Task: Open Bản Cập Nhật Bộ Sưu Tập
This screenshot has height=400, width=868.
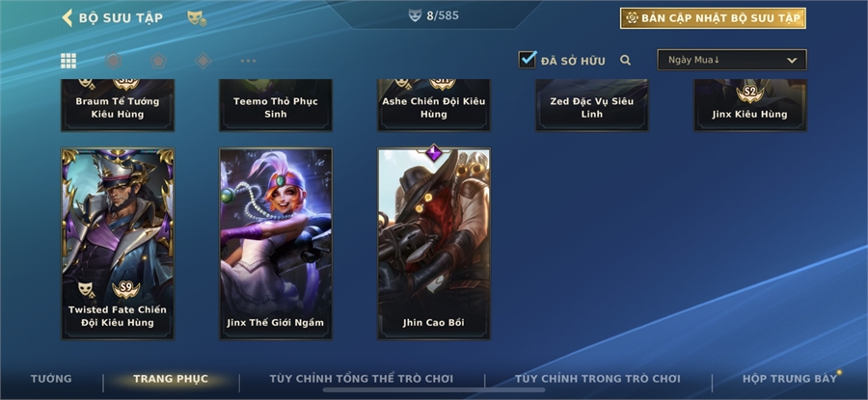Action: point(713,18)
